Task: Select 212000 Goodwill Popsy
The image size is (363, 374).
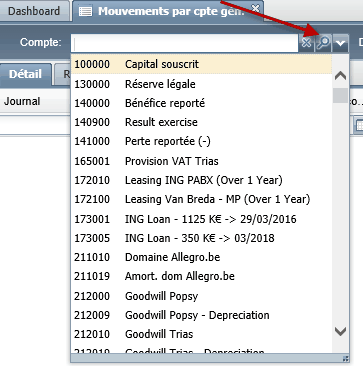Action: (x=201, y=296)
